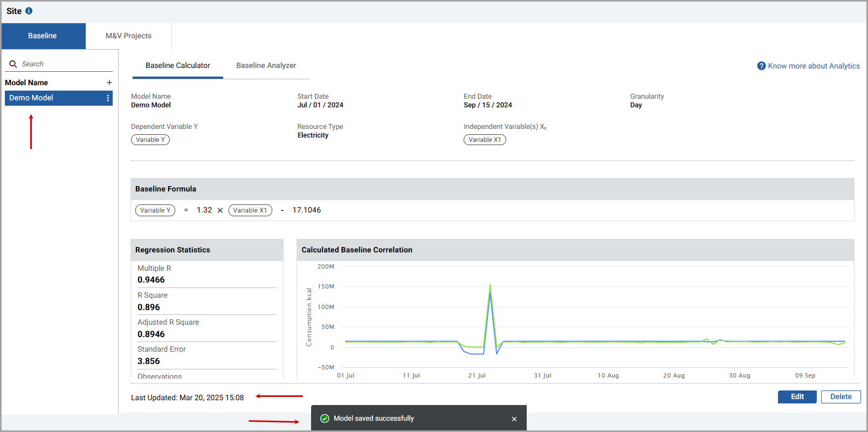Click the search magnifier icon
The height and width of the screenshot is (432, 868).
pyautogui.click(x=13, y=64)
